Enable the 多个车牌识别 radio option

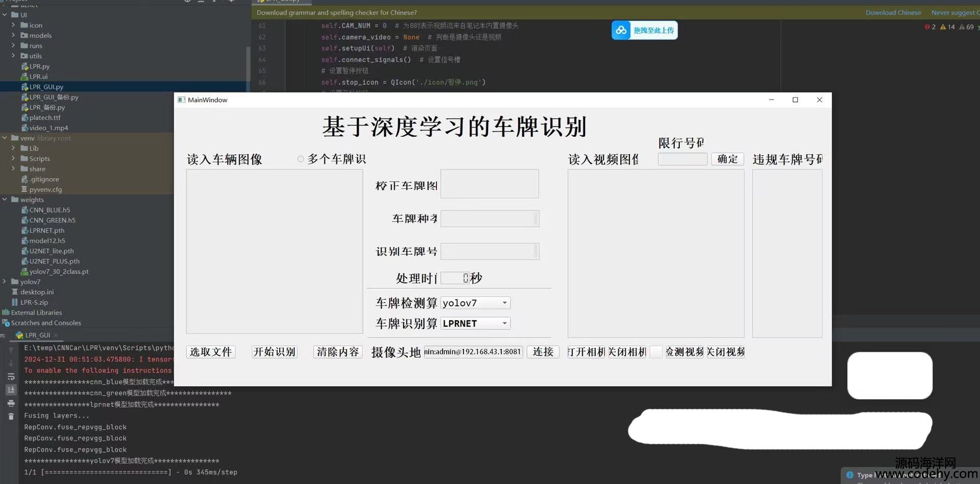(301, 159)
